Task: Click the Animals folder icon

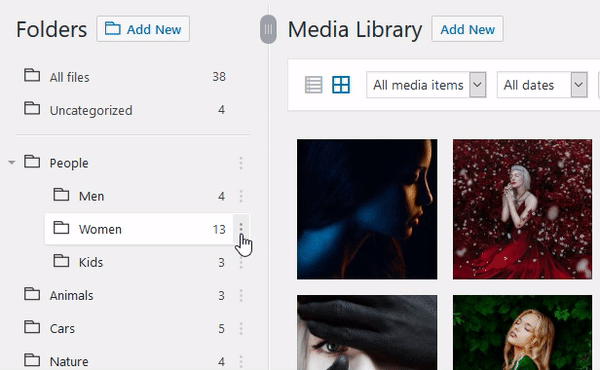Action: coord(32,294)
